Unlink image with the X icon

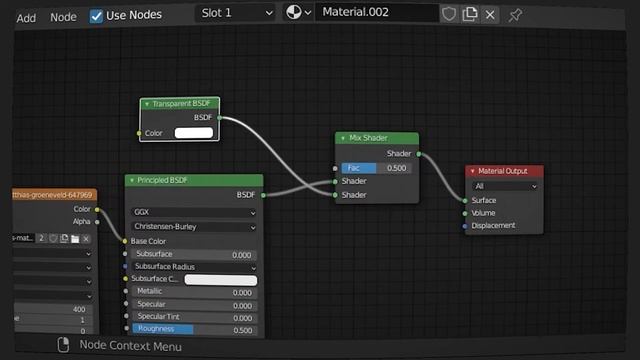coord(86,239)
